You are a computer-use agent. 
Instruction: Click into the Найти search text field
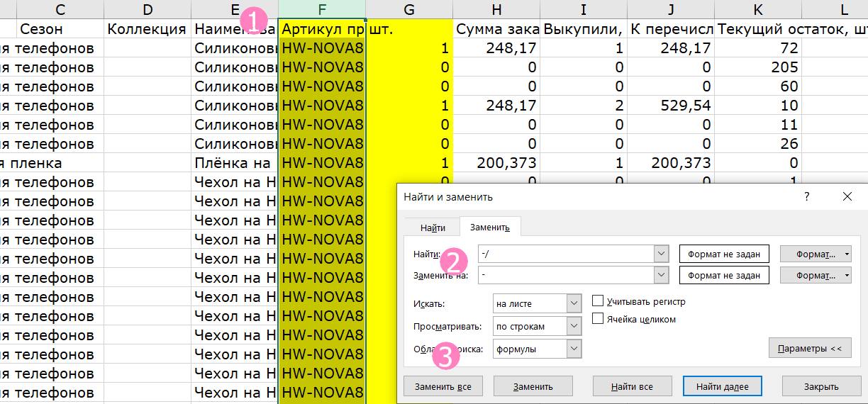pyautogui.click(x=565, y=254)
